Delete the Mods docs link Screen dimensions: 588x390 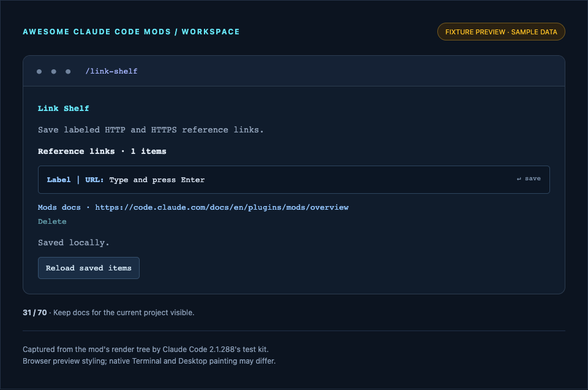pos(52,221)
